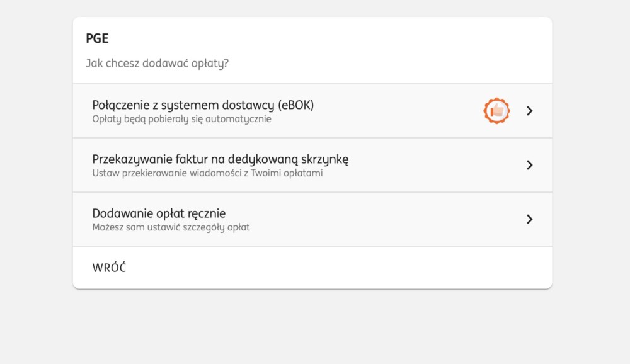Click empty area of invoice forwarding row
The height and width of the screenshot is (364, 630).
[x=434, y=165]
